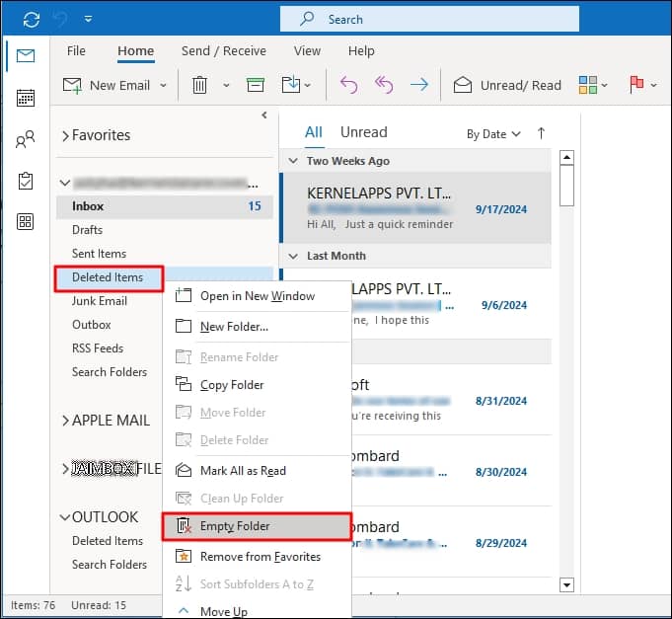Click the Forward arrow icon
This screenshot has width=672, height=619.
click(x=419, y=85)
